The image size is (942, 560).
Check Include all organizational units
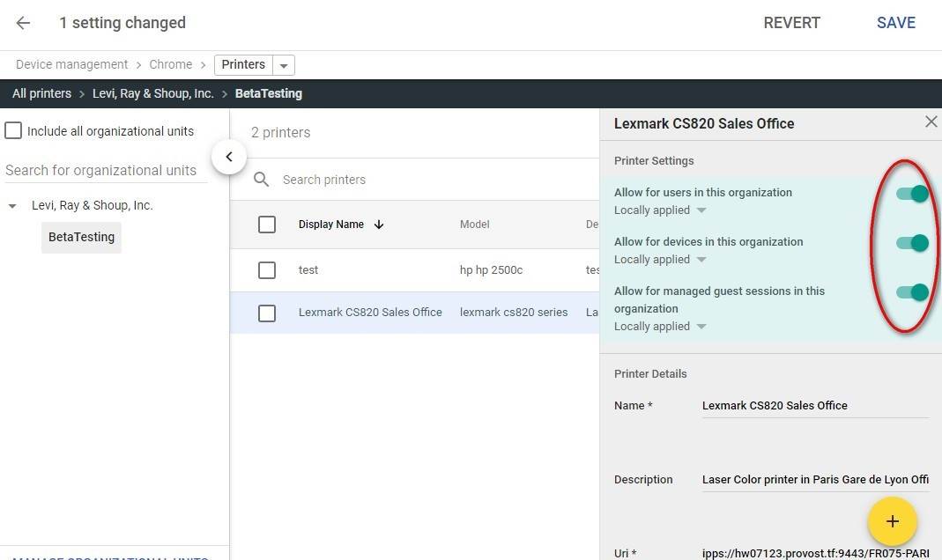coord(13,130)
